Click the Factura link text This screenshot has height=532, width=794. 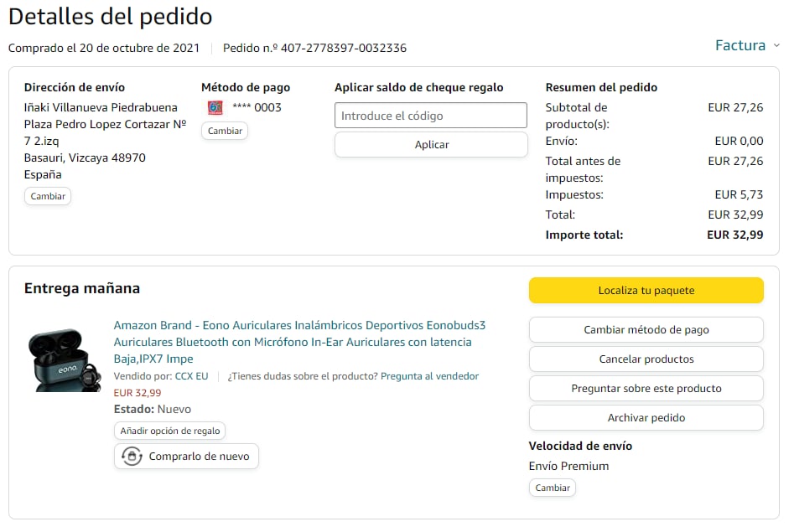pyautogui.click(x=740, y=46)
